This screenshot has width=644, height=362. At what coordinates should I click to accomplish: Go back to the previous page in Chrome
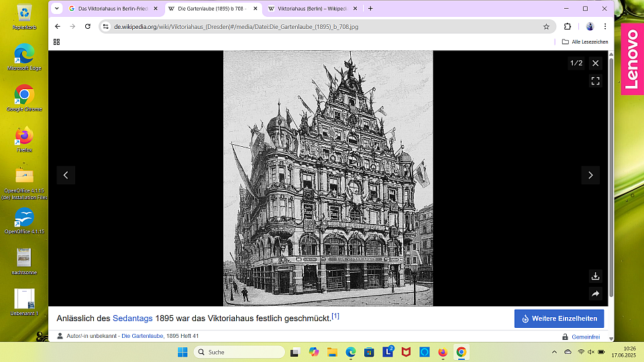pyautogui.click(x=58, y=26)
